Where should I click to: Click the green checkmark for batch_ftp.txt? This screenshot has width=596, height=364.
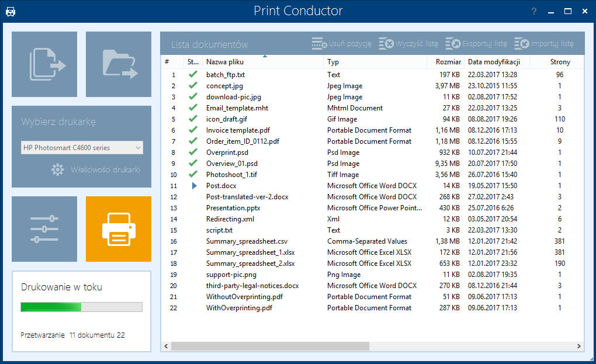click(193, 75)
